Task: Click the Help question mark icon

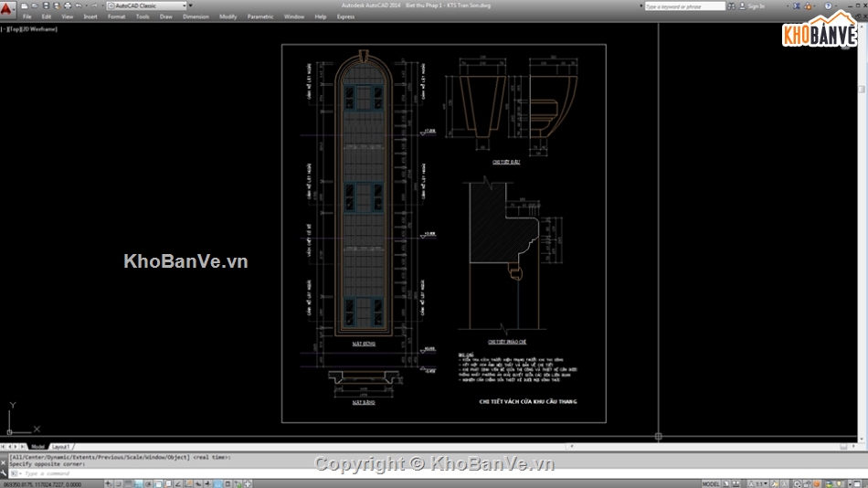Action: click(829, 6)
